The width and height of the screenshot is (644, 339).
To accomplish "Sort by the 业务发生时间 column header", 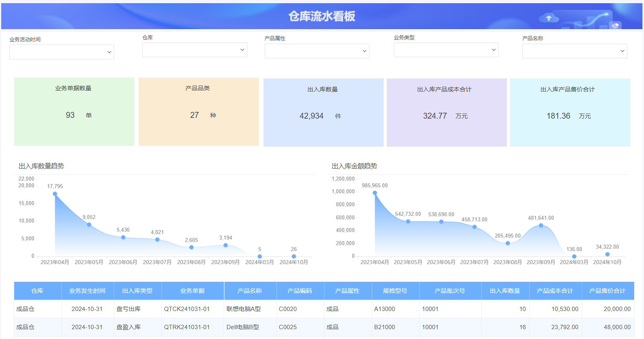I will (x=87, y=291).
